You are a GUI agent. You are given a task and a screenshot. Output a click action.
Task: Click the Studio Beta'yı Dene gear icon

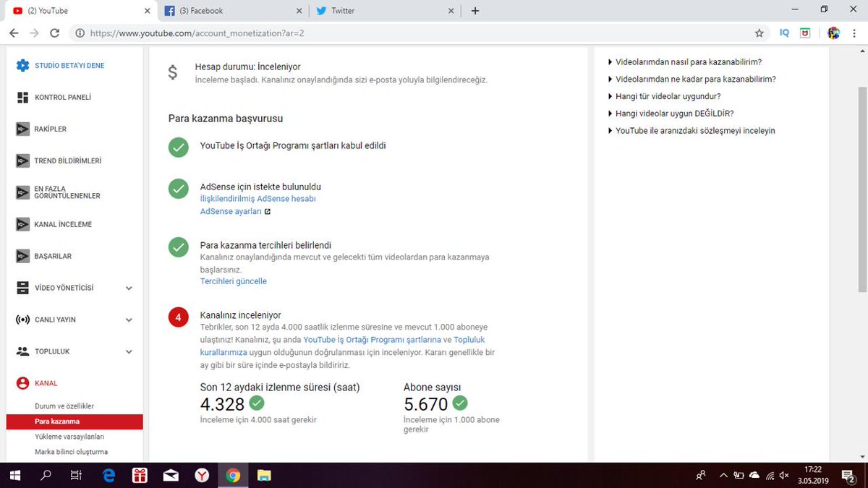point(22,65)
